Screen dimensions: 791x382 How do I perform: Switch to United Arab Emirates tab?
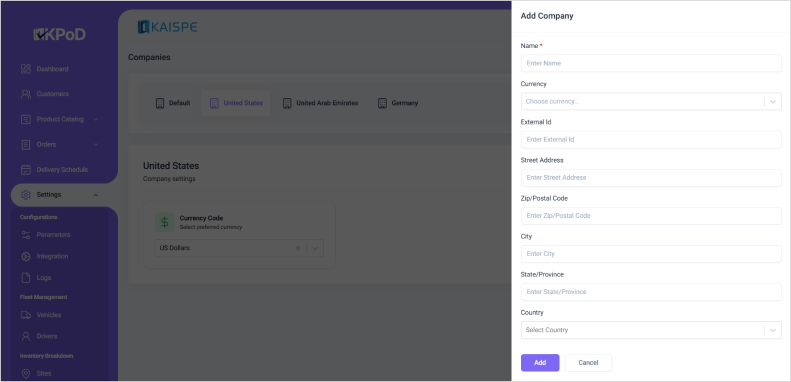point(320,103)
